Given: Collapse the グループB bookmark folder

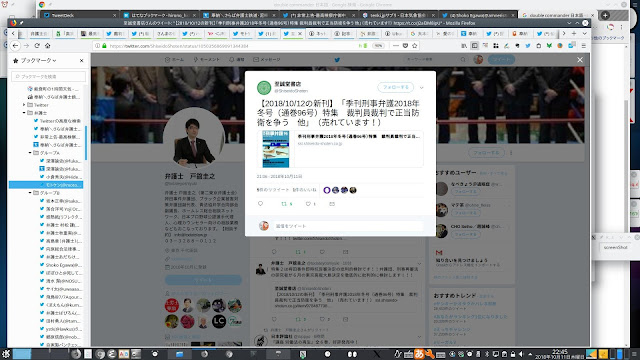Looking at the screenshot, I should pos(30,193).
